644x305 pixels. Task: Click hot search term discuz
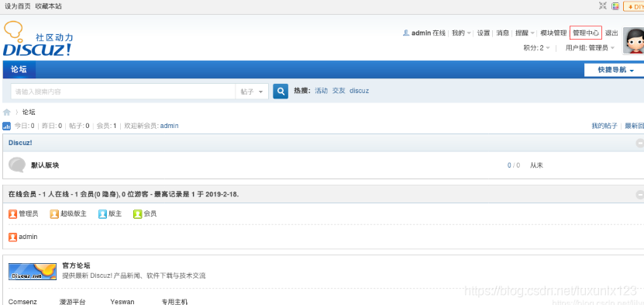point(360,91)
